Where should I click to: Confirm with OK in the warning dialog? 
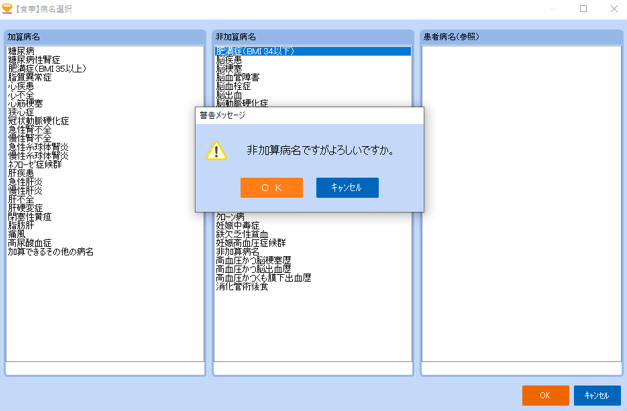click(272, 188)
